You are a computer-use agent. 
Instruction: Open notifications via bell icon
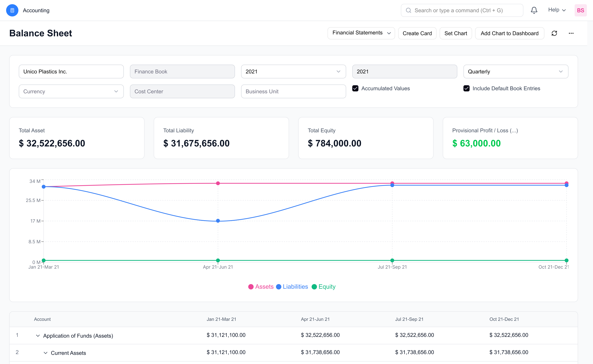534,10
